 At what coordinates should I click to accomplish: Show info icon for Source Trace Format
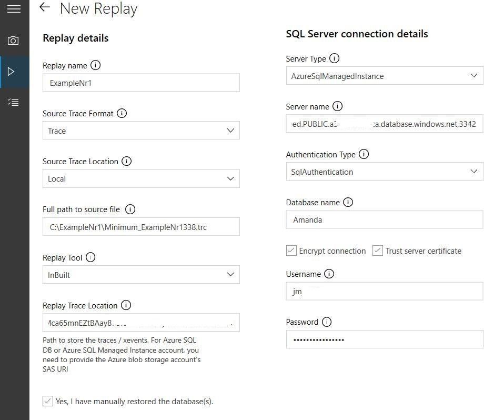pos(122,113)
